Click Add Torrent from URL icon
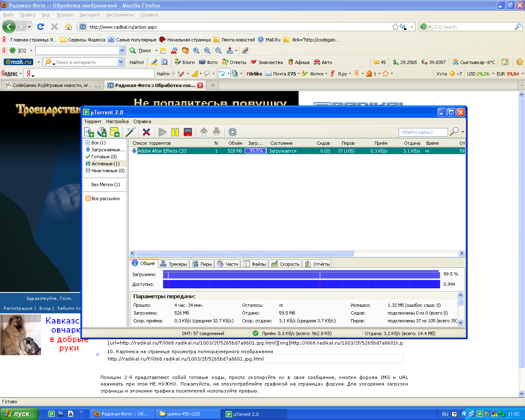Viewport: 525px width, 420px height. pos(102,132)
